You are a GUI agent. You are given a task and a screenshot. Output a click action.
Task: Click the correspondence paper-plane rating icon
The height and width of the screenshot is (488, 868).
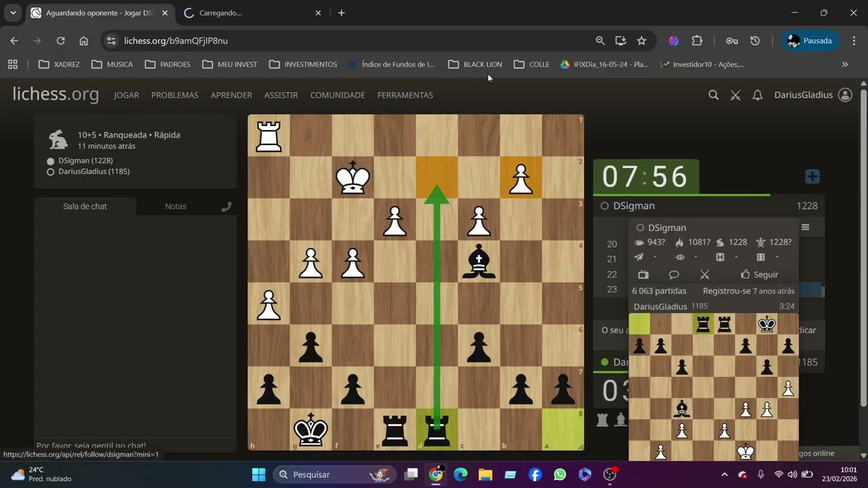pos(639,258)
